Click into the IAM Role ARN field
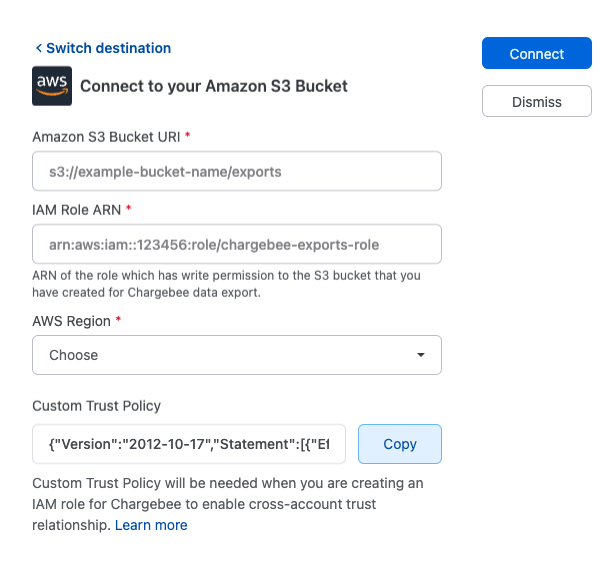The image size is (613, 568). coord(237,244)
